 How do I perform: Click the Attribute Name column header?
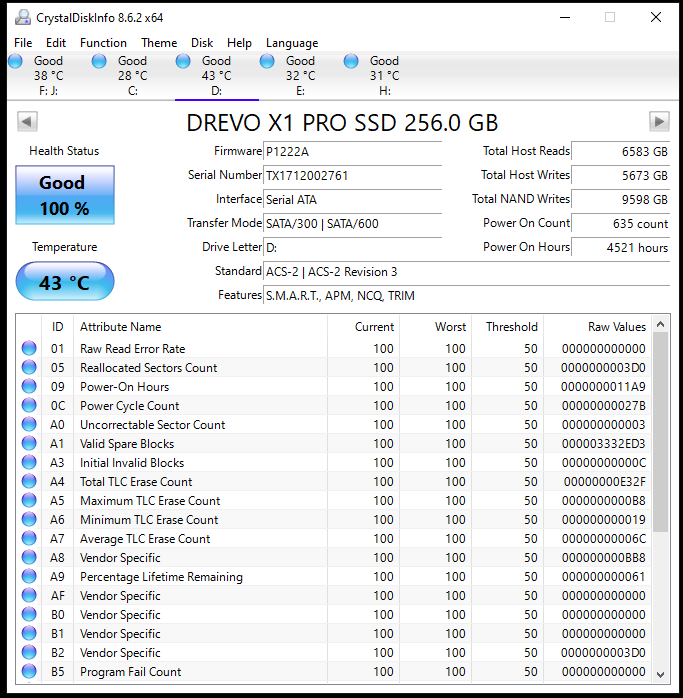coord(200,327)
